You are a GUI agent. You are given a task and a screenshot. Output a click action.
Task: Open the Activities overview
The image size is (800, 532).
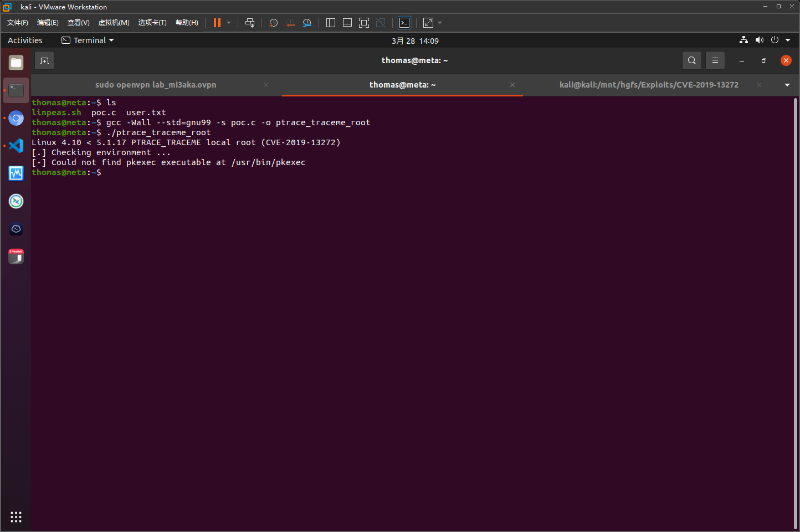pyautogui.click(x=25, y=40)
